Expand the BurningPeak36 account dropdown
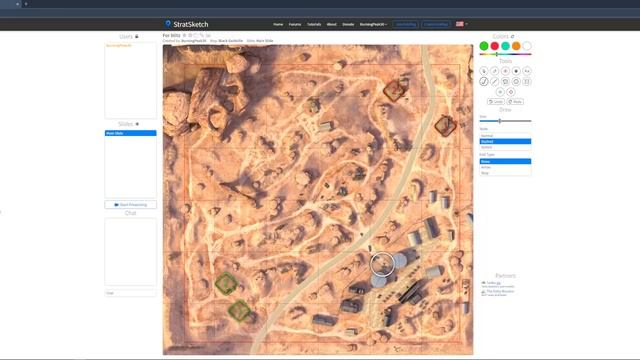This screenshot has width=640, height=360. click(373, 24)
